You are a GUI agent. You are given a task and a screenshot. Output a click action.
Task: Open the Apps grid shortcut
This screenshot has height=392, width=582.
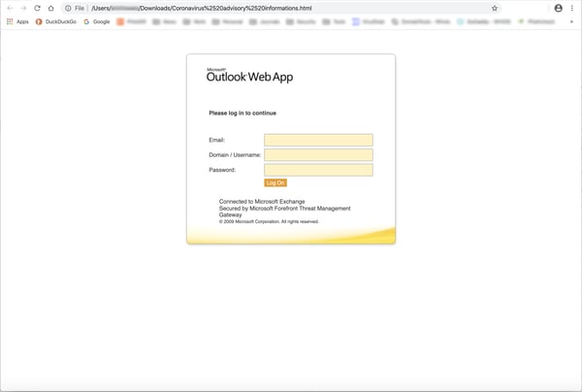point(17,21)
